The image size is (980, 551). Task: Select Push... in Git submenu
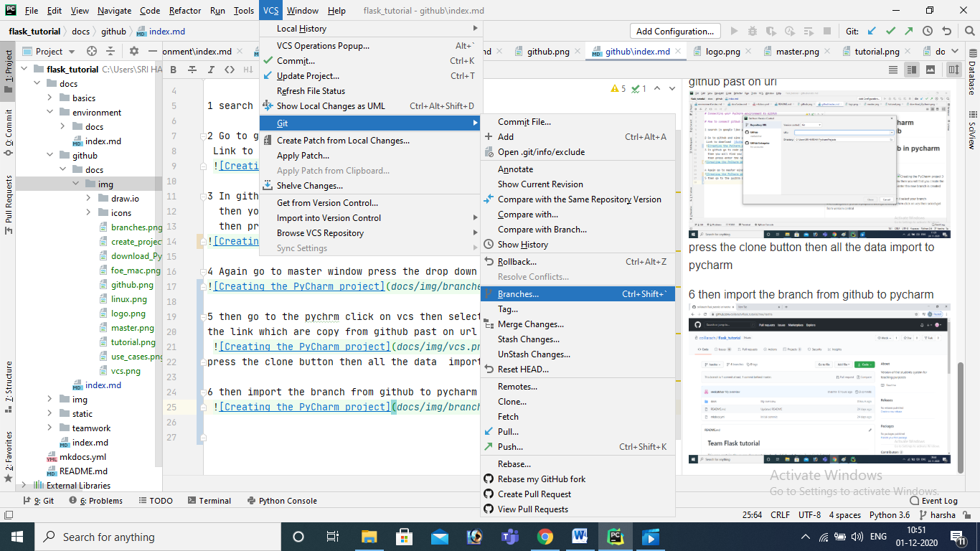pyautogui.click(x=578, y=447)
